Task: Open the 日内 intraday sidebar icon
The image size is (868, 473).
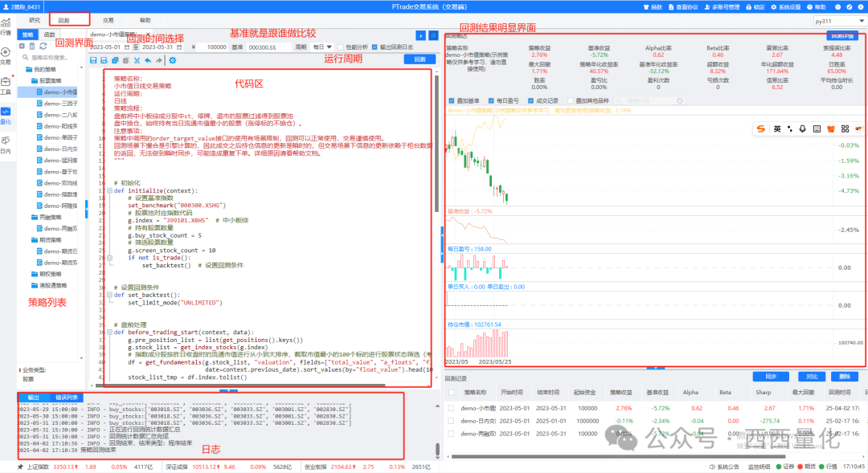Action: tap(6, 145)
